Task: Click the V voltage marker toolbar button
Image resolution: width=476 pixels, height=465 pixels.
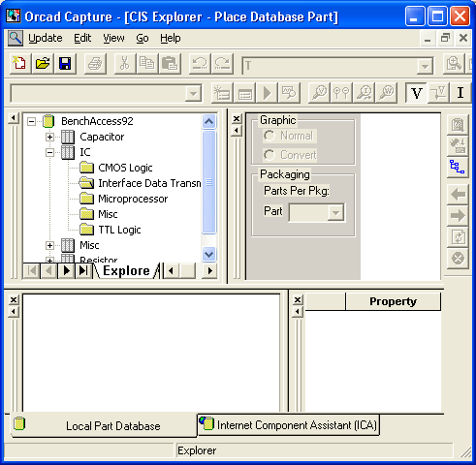Action: (416, 93)
